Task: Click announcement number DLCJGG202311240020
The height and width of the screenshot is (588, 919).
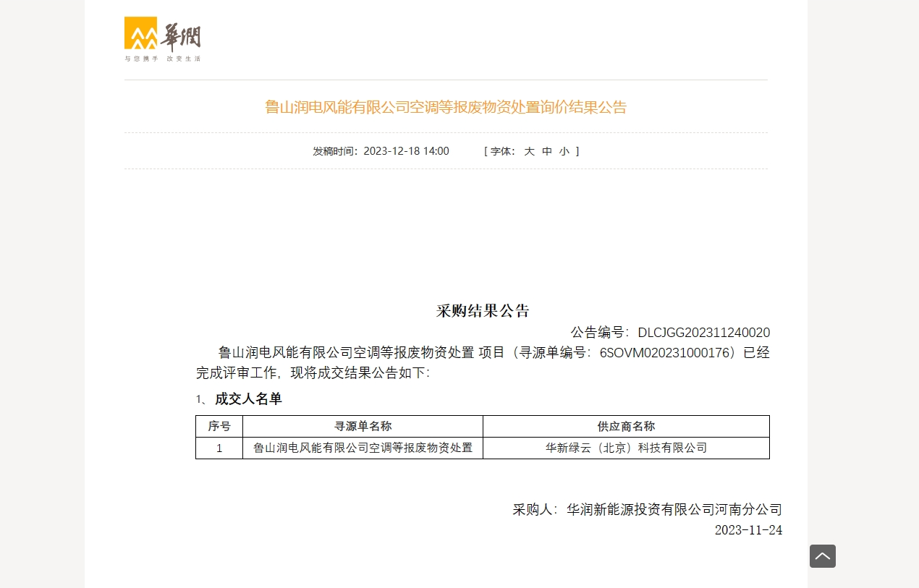Action: (x=703, y=333)
